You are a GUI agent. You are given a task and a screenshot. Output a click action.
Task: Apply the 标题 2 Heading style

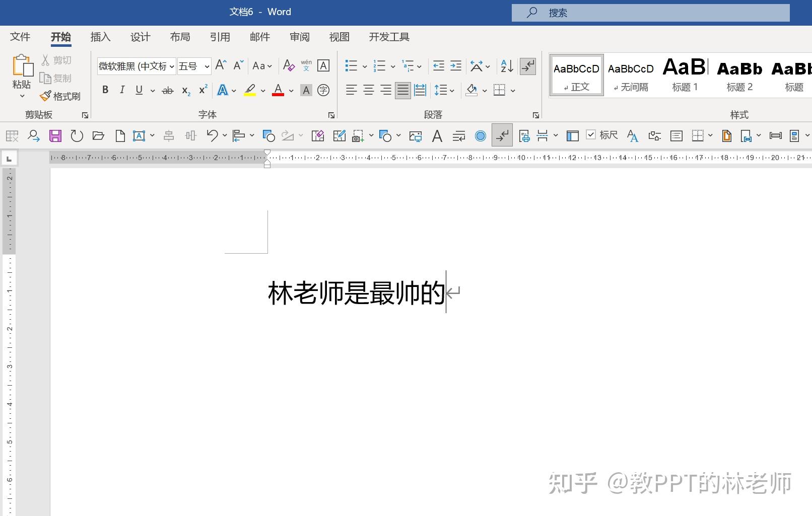click(739, 75)
